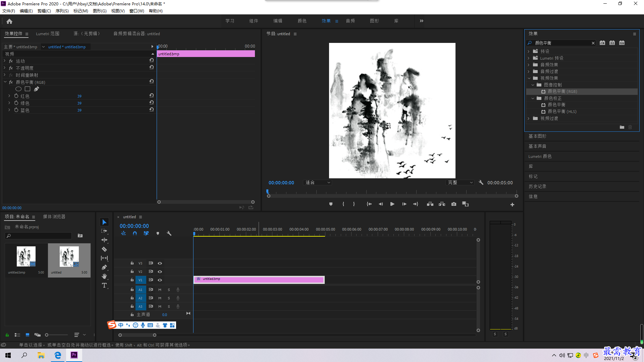Toggle 红色 animation stopwatch
This screenshot has height=362, width=644.
click(16, 96)
